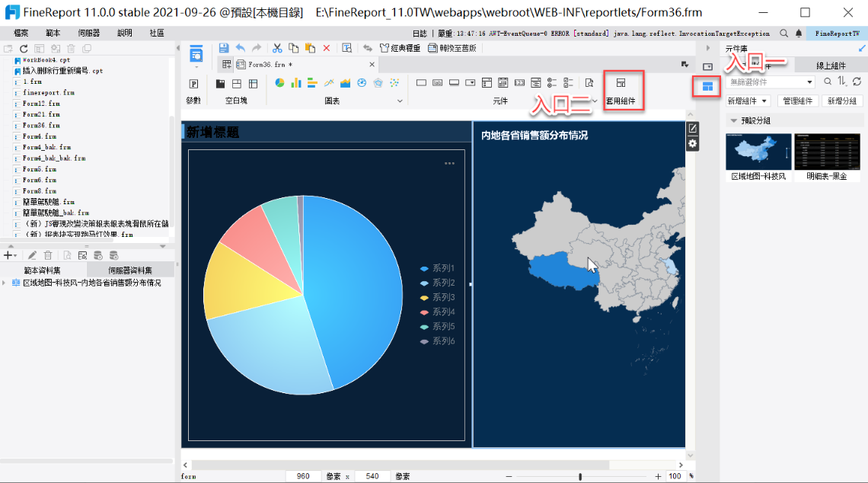Adjust the zoom slider handle

coord(580,476)
